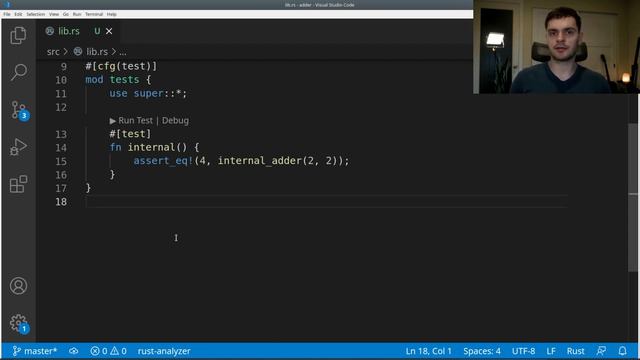Click Ln 18, Col 1 cursor position

tap(429, 351)
